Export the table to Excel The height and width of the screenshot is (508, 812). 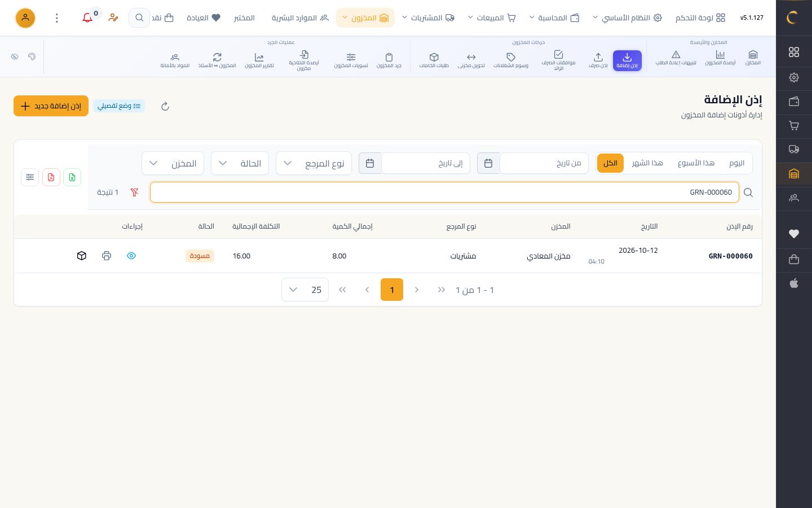pos(72,177)
